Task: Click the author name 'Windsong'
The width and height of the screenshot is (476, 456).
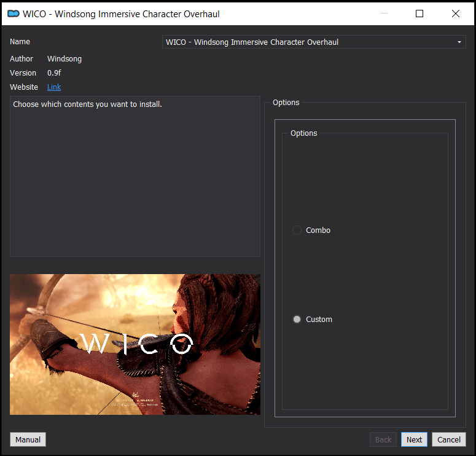Action: (x=64, y=59)
